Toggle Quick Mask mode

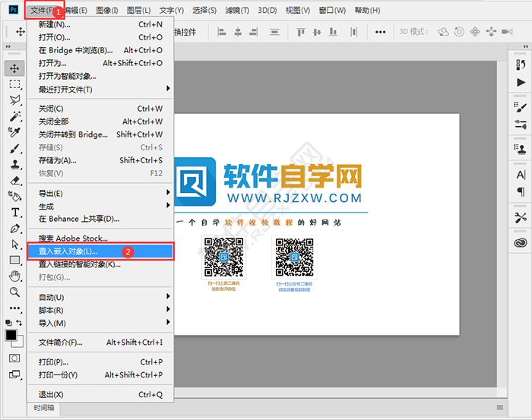point(14,358)
